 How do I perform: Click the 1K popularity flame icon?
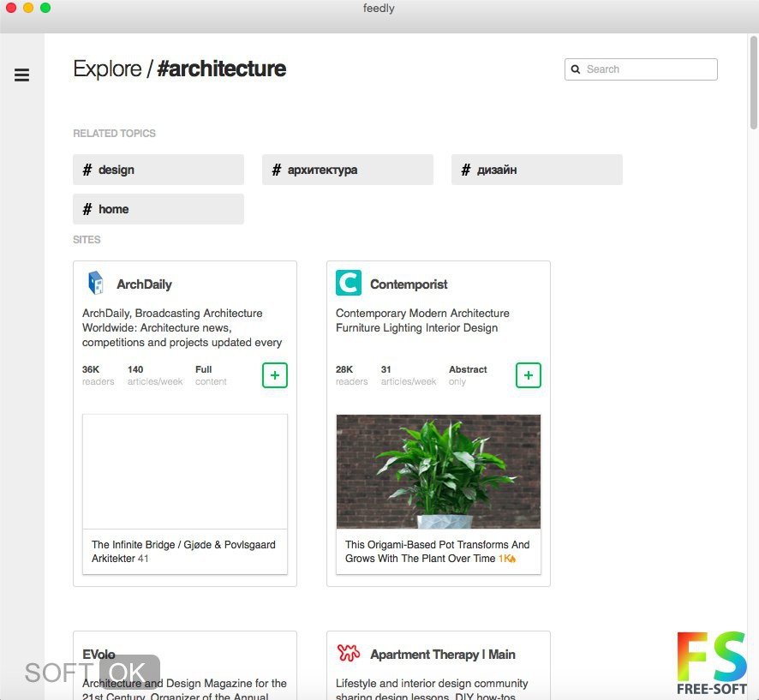coord(512,559)
